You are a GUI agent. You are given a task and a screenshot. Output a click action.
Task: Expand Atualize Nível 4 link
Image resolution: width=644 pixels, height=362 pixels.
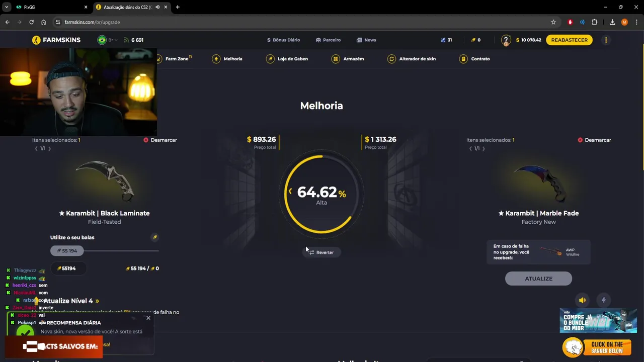tap(71, 301)
